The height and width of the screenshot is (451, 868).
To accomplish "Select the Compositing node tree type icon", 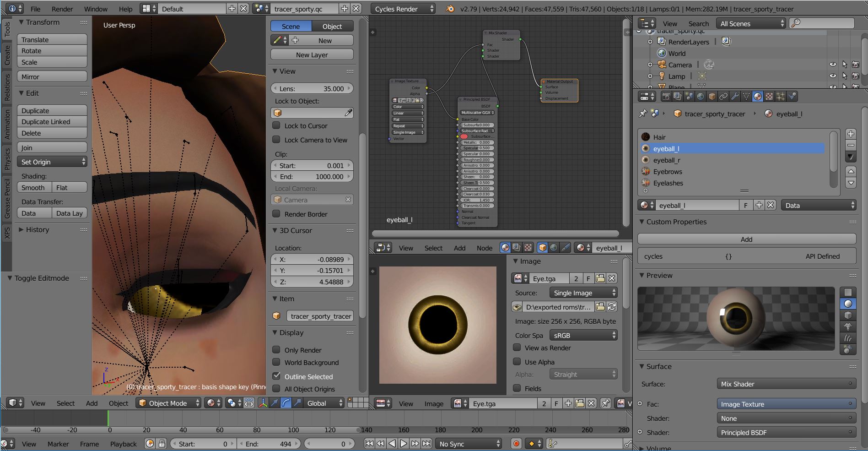I will pos(517,248).
